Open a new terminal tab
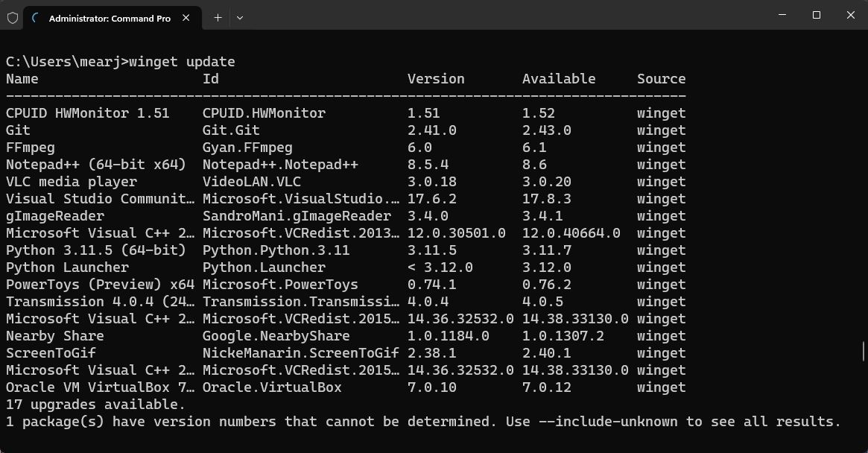 tap(217, 16)
